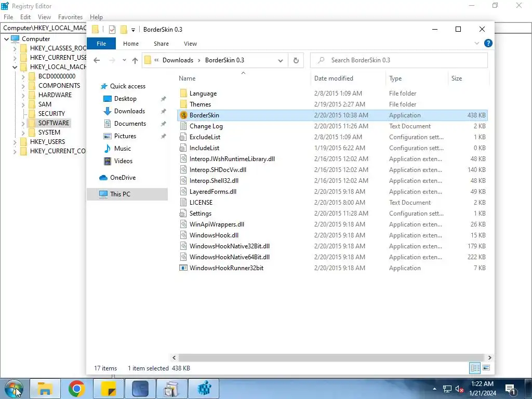Open Edit menu in Registry Editor

point(25,17)
